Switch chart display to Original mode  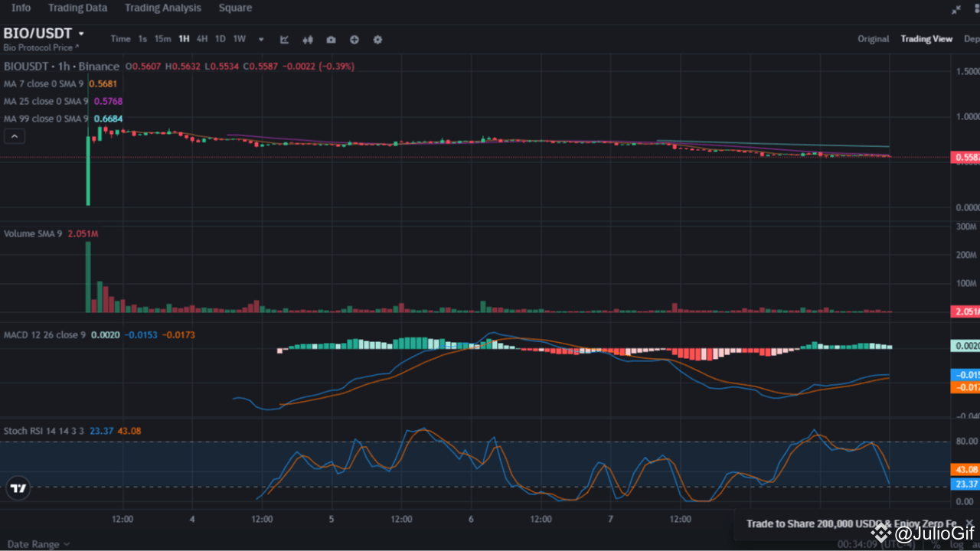tap(873, 38)
